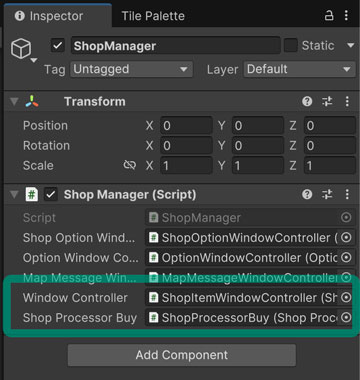Open the Inspector panel more options menu
The height and width of the screenshot is (380, 360).
tap(346, 15)
